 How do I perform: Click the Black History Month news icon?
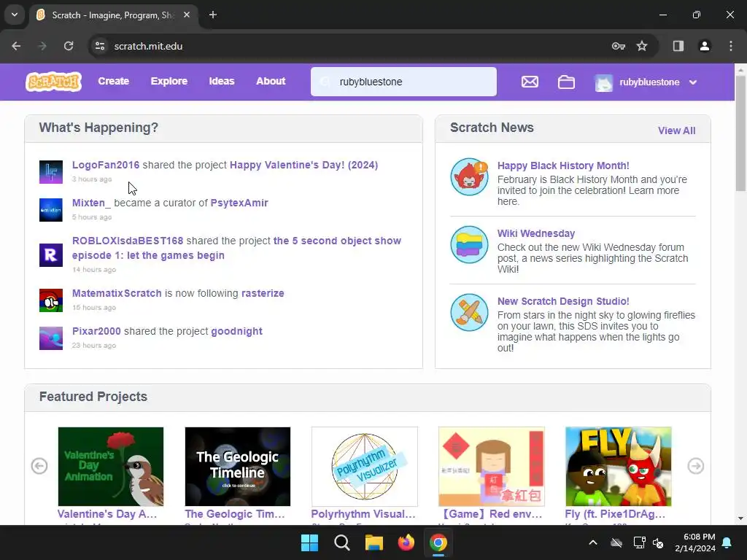click(469, 176)
